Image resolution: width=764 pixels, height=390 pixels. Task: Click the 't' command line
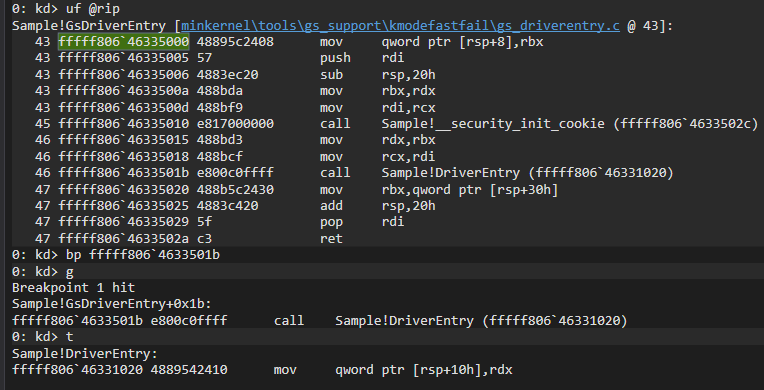coord(42,336)
